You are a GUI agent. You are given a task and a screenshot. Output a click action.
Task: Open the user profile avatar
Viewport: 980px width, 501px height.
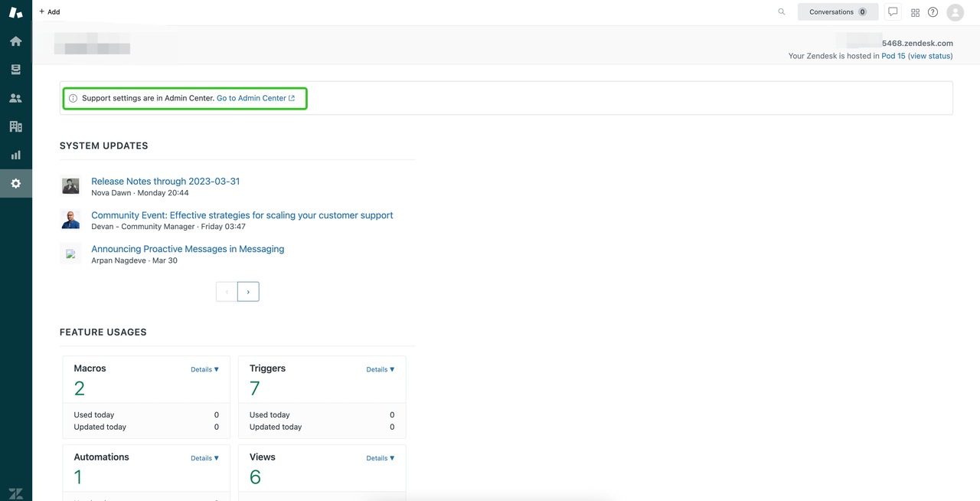[955, 12]
